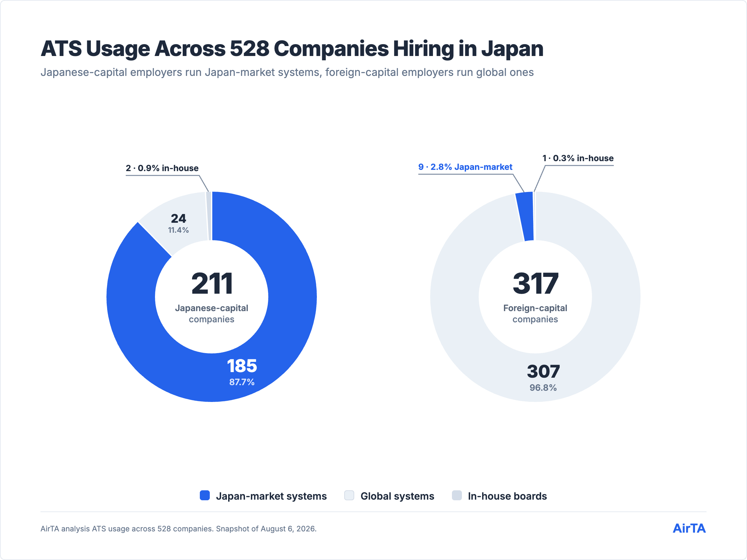Click 'Japanese-capital companies' center label
The height and width of the screenshot is (560, 747).
tap(212, 314)
